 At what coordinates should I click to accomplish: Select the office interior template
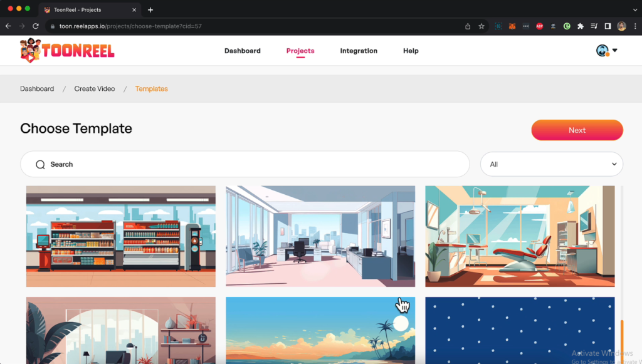tap(320, 236)
